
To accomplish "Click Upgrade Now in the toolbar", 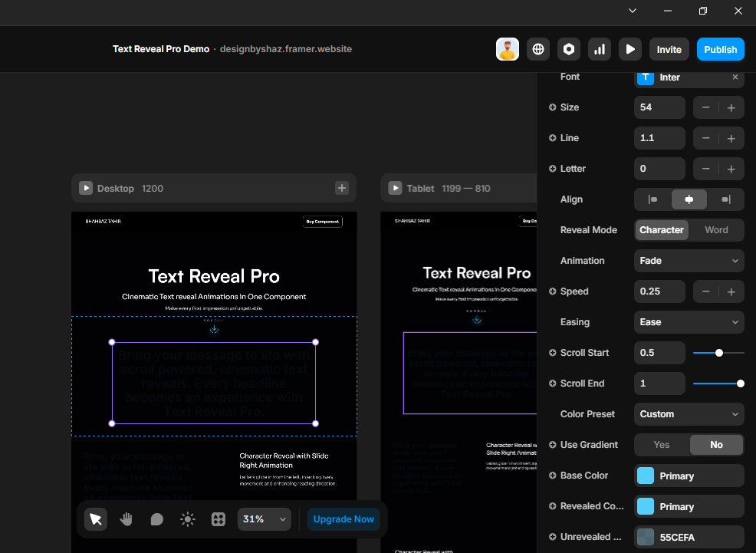I will [x=343, y=519].
